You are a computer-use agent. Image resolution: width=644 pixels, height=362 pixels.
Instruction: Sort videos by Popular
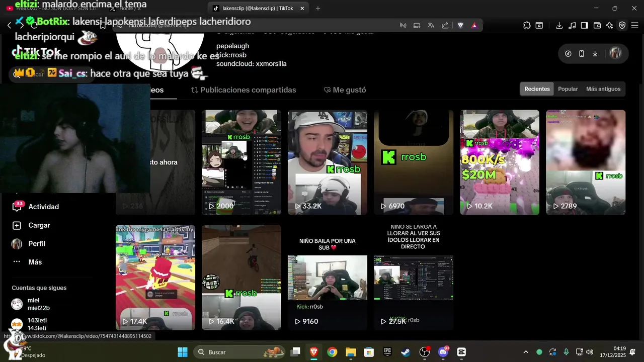[568, 89]
